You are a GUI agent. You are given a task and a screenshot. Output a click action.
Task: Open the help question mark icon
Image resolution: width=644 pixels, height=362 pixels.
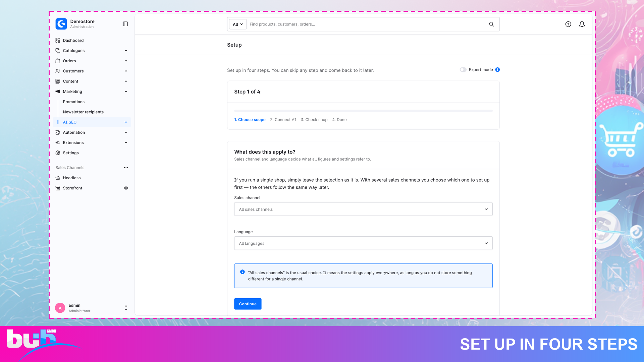(x=568, y=24)
